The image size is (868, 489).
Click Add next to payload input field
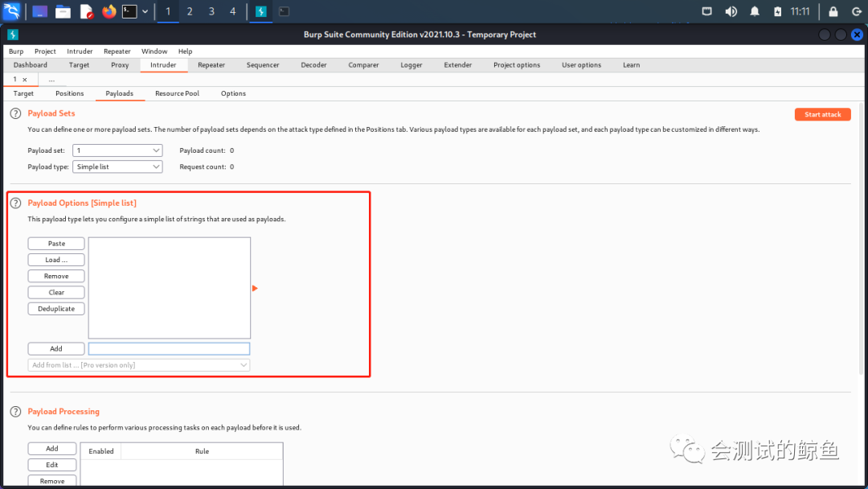tap(56, 348)
